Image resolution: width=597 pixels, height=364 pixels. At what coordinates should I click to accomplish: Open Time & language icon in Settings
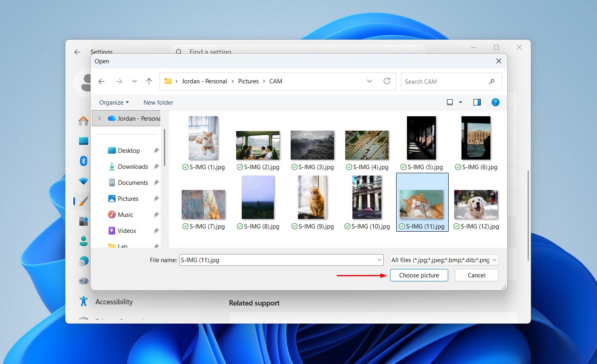(83, 261)
